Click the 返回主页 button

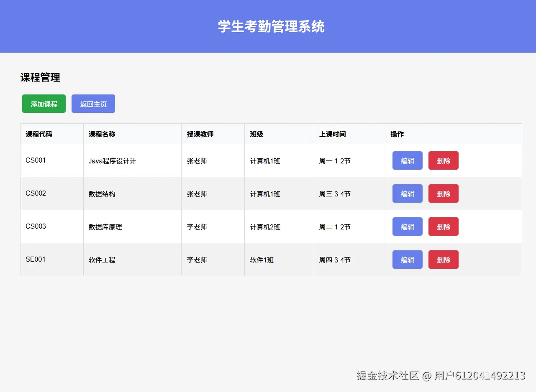[93, 103]
